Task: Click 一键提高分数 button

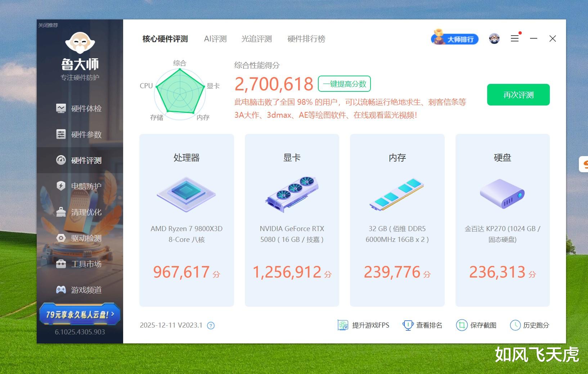Action: [344, 84]
